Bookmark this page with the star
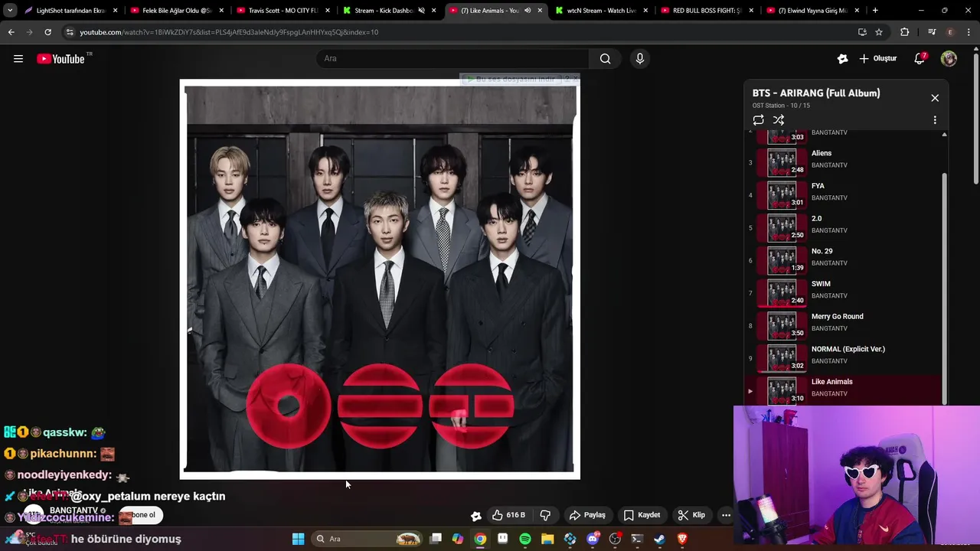The width and height of the screenshot is (980, 551). (x=879, y=32)
